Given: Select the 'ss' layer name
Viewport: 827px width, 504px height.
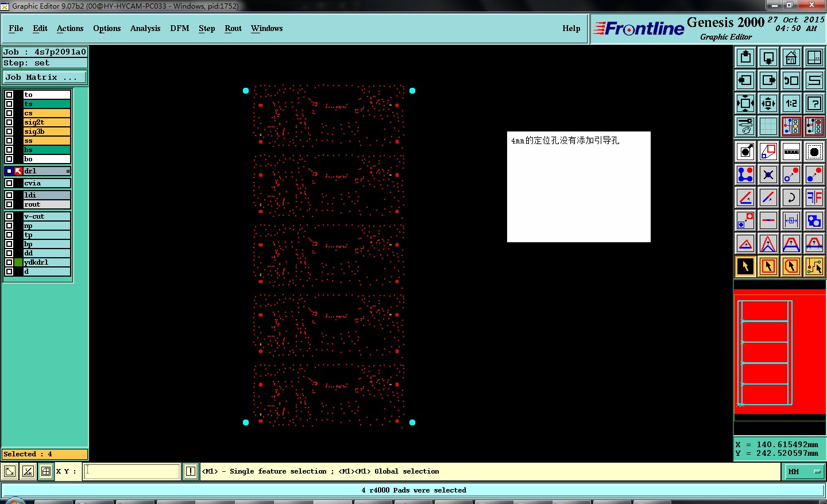Looking at the screenshot, I should tap(47, 141).
